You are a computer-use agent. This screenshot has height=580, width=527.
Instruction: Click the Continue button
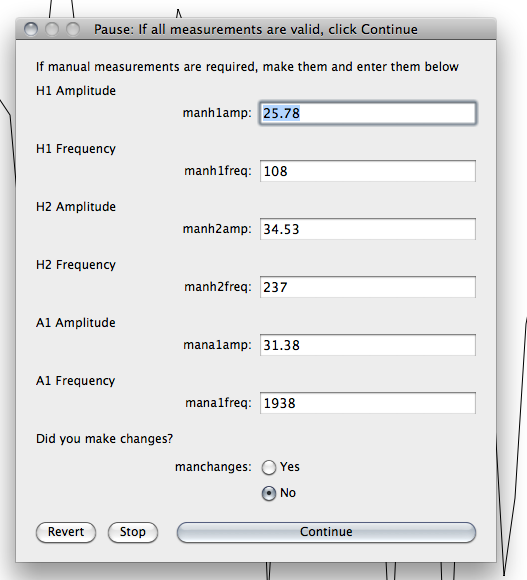[x=326, y=532]
